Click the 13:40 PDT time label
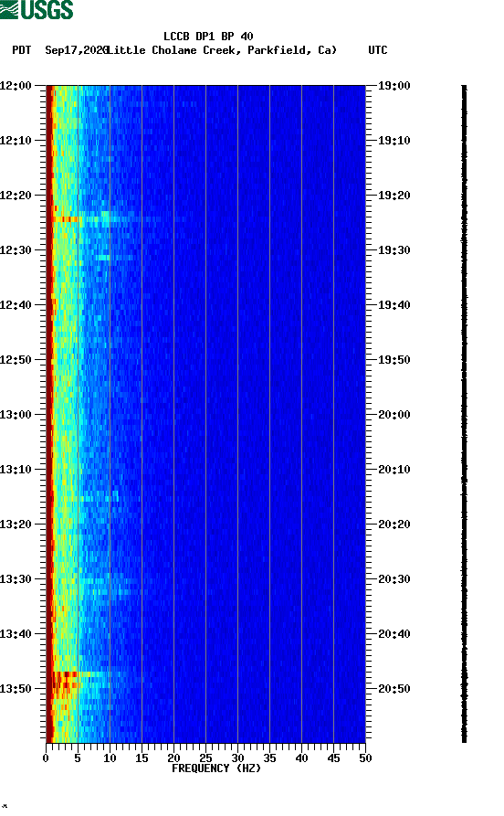 pyautogui.click(x=16, y=634)
